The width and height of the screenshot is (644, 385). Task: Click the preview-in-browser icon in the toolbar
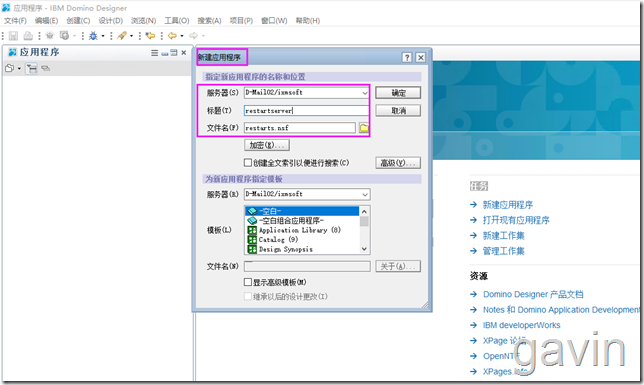64,36
